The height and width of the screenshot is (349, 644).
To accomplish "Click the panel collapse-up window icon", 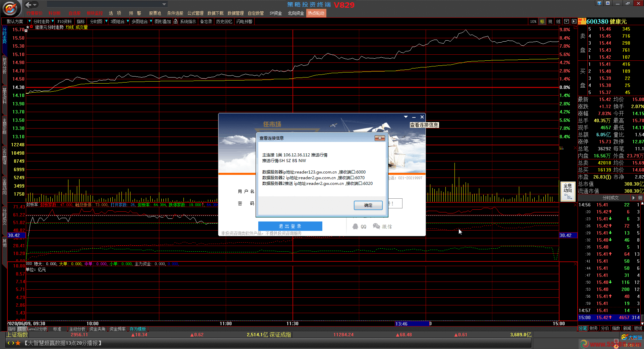I will (x=566, y=21).
